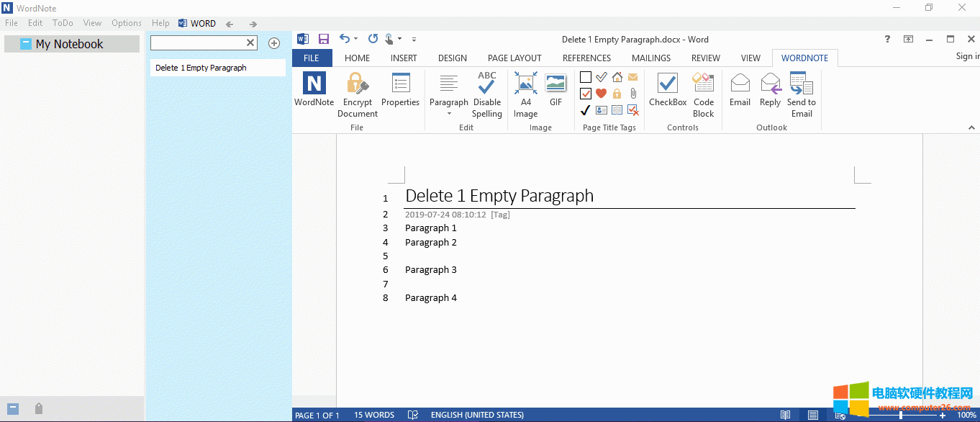Click the Send to Email icon
Image resolution: width=980 pixels, height=422 pixels.
tap(801, 84)
